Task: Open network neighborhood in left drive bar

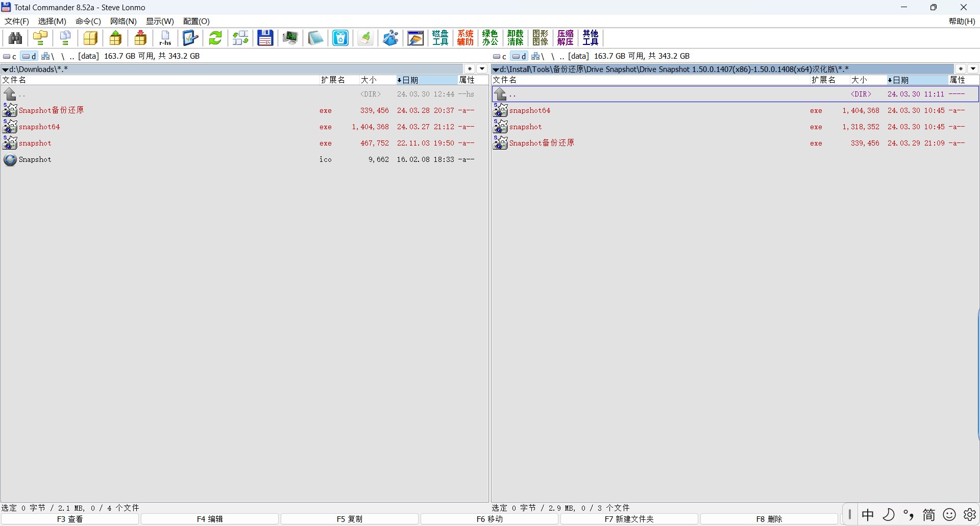Action: coord(48,56)
